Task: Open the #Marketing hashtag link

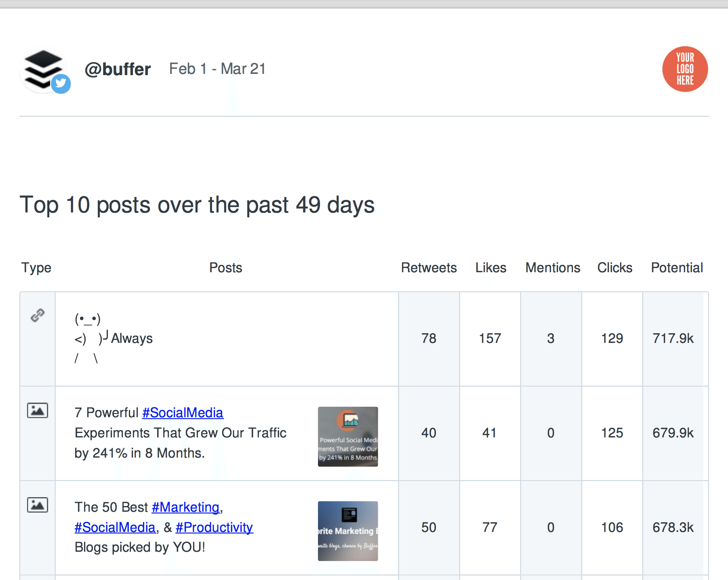Action: (185, 507)
